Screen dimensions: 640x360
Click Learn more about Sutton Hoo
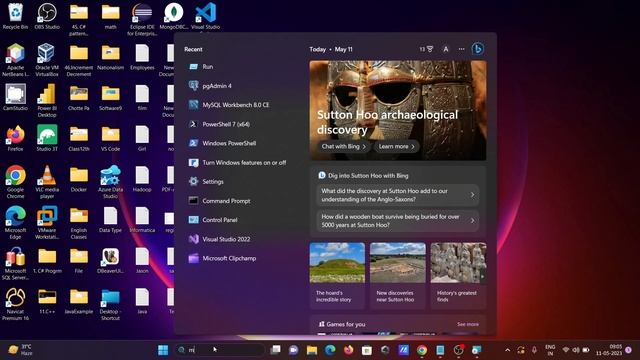(396, 146)
